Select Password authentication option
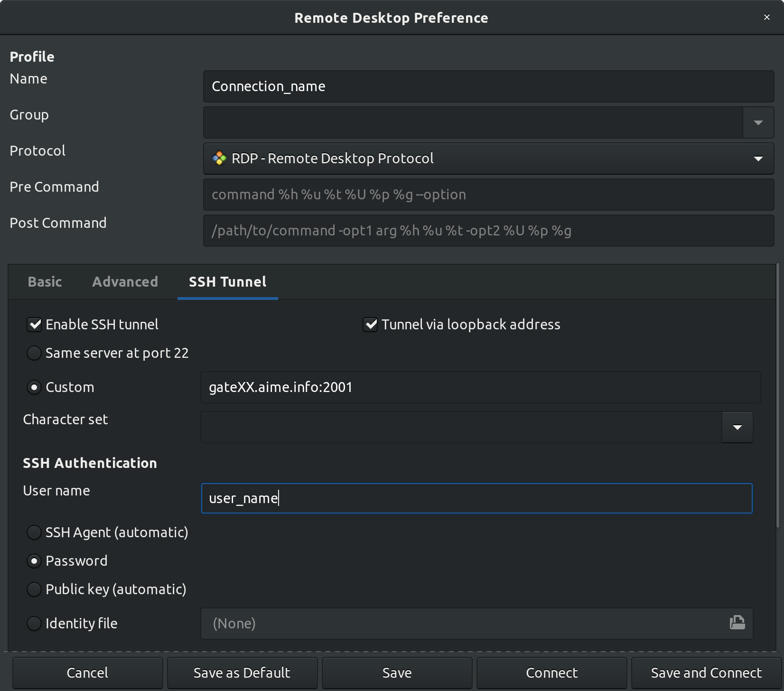This screenshot has width=784, height=691. tap(34, 561)
